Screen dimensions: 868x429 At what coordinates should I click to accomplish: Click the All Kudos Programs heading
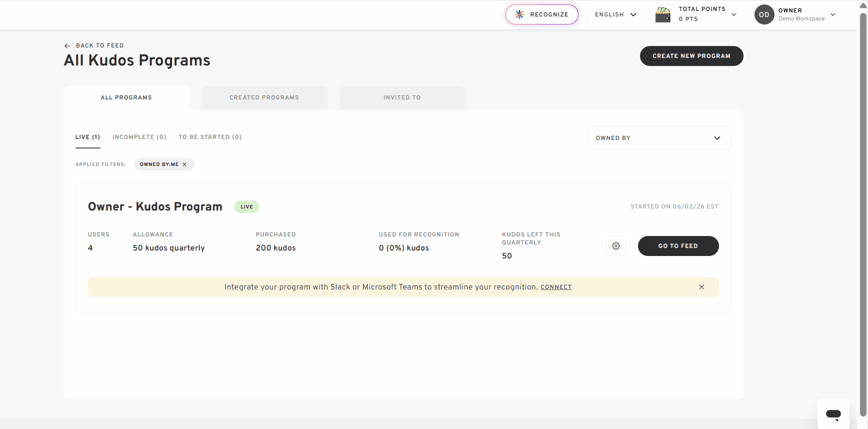(137, 60)
